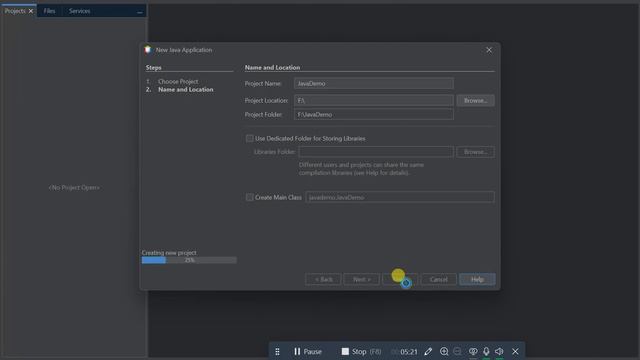The image size is (640, 360).
Task: Minimize the Projects panel group
Action: click(x=140, y=12)
